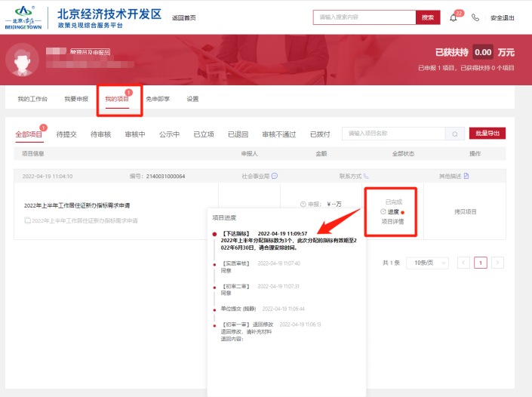532x397 pixels.
Task: Click page number 1 button
Action: (481, 263)
